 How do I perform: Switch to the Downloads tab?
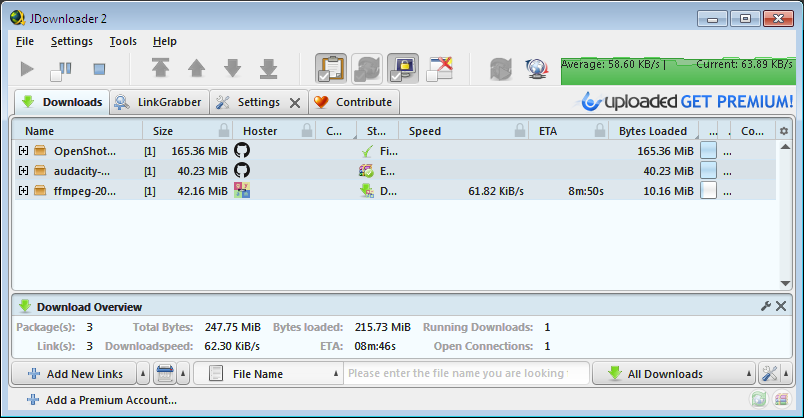click(62, 102)
